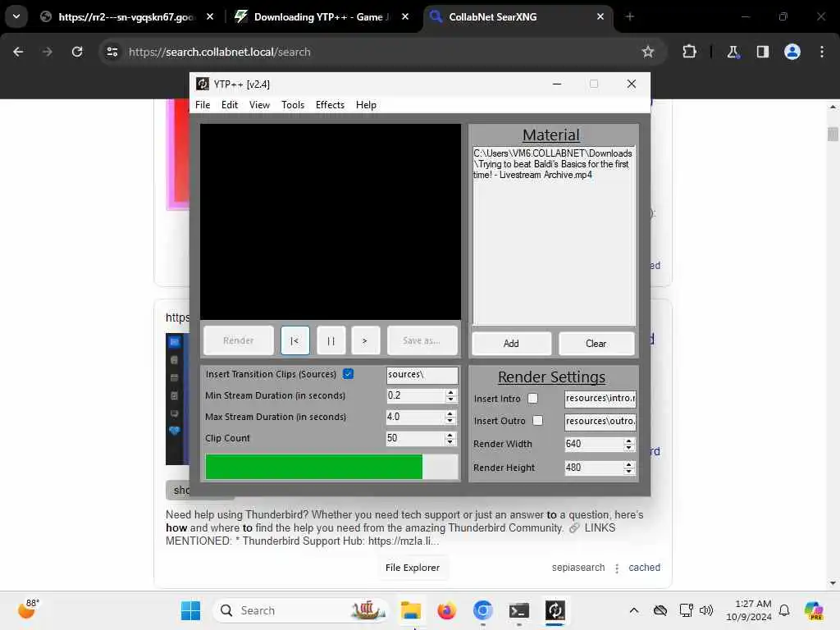Decrease Render Height with down arrow
This screenshot has width=840, height=630.
click(629, 472)
